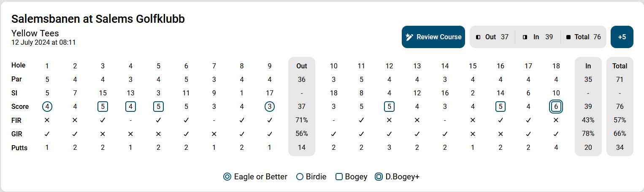This screenshot has height=192, width=644.
Task: Select the Total 76 summary segment
Action: coord(584,37)
